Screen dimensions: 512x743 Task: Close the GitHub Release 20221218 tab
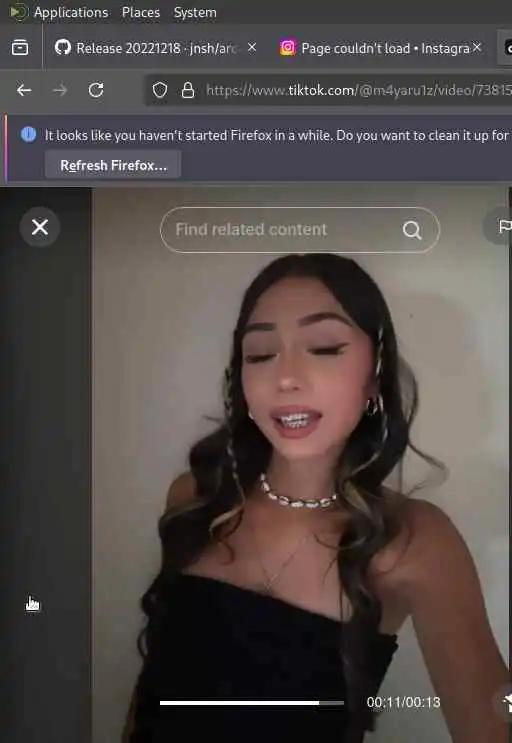pos(252,47)
